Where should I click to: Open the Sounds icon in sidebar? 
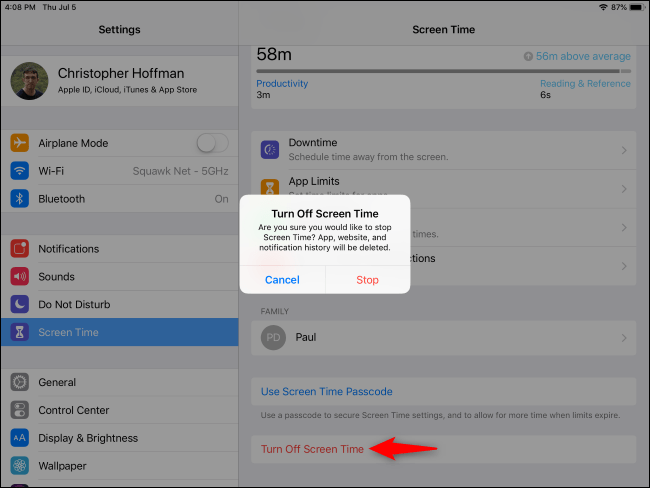coord(20,277)
